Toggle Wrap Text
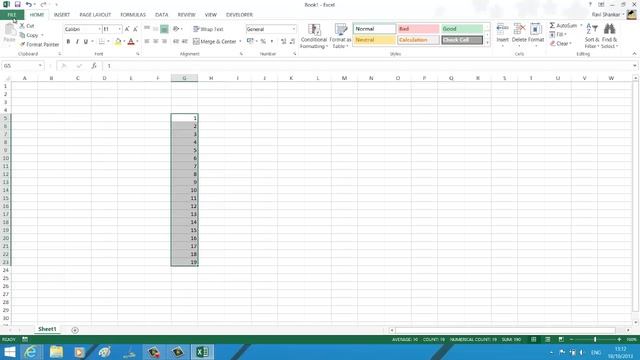 [208, 29]
